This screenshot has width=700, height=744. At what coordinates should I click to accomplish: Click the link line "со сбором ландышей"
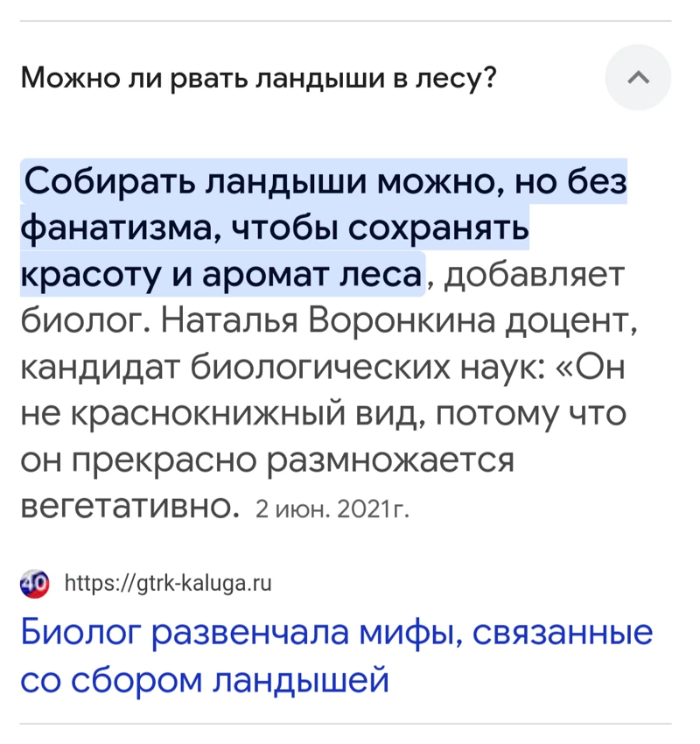point(205,679)
